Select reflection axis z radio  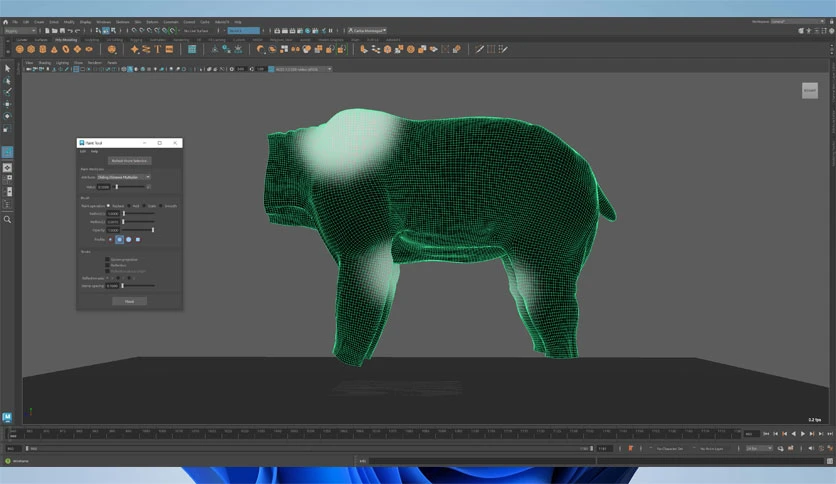click(x=128, y=278)
